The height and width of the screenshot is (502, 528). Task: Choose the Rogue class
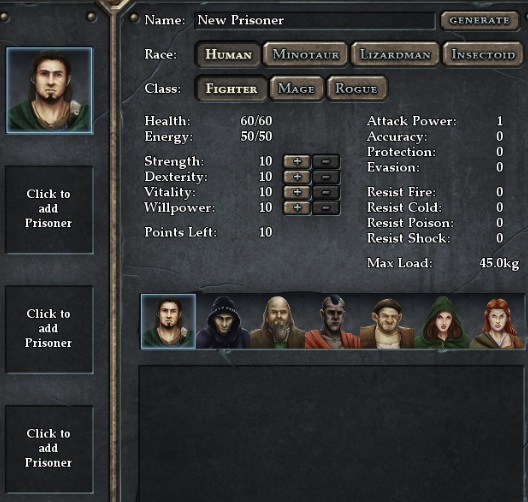coord(357,89)
